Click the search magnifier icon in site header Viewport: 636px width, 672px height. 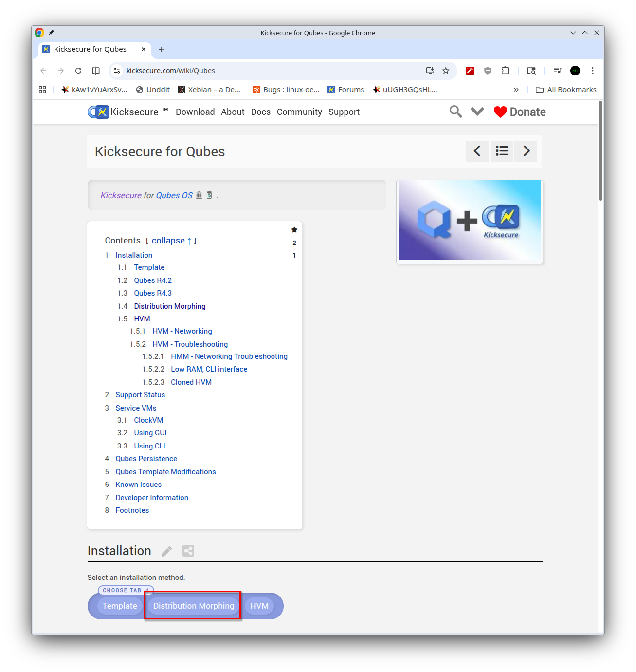(455, 112)
